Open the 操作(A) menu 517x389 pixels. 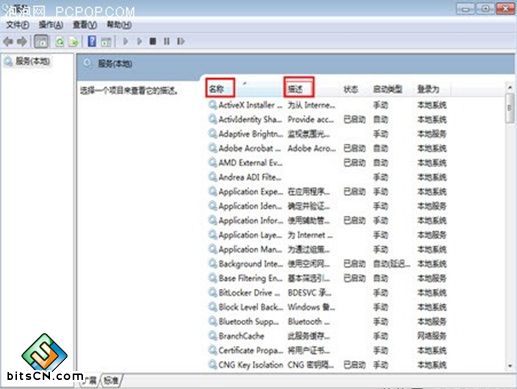click(51, 25)
